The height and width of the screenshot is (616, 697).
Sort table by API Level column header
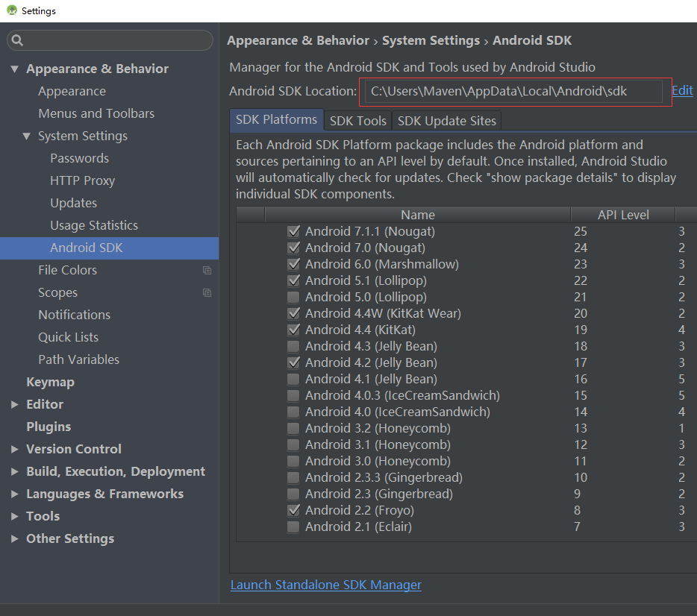click(623, 215)
